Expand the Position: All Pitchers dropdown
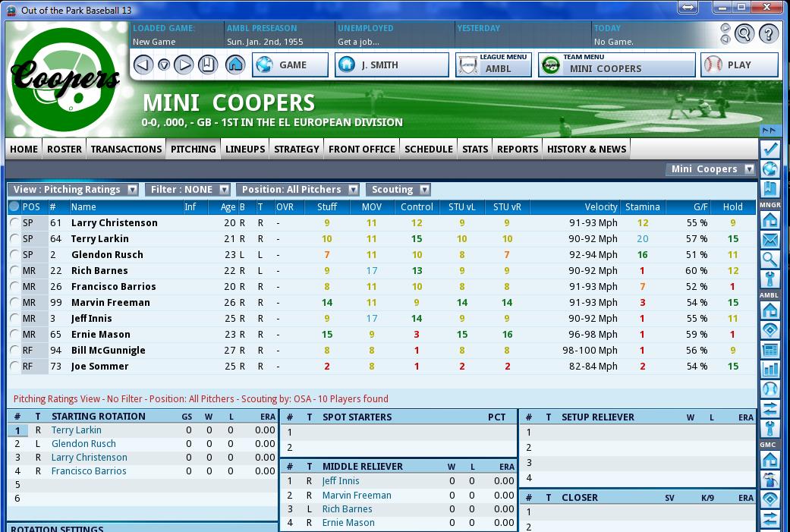 tap(301, 190)
